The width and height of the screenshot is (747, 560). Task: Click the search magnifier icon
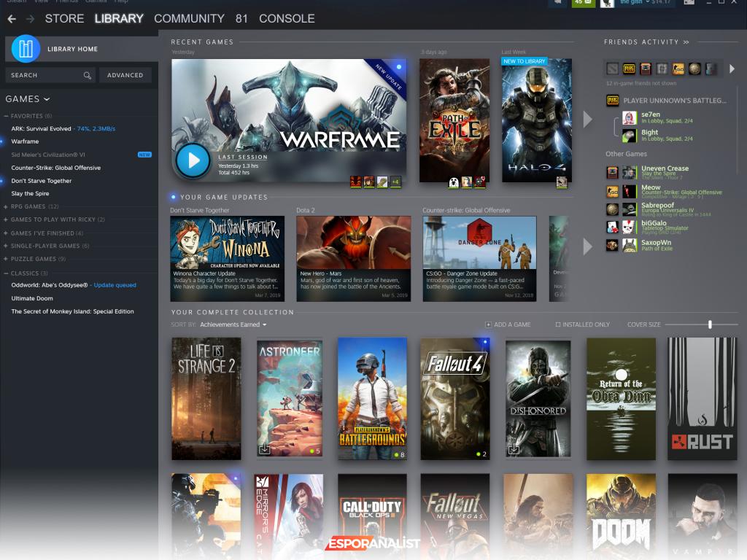click(x=88, y=75)
